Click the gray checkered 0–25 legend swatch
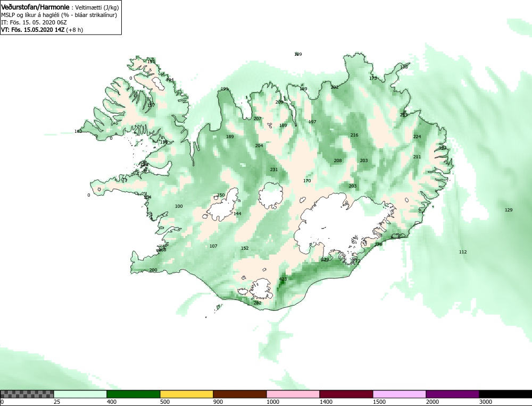 (27, 394)
